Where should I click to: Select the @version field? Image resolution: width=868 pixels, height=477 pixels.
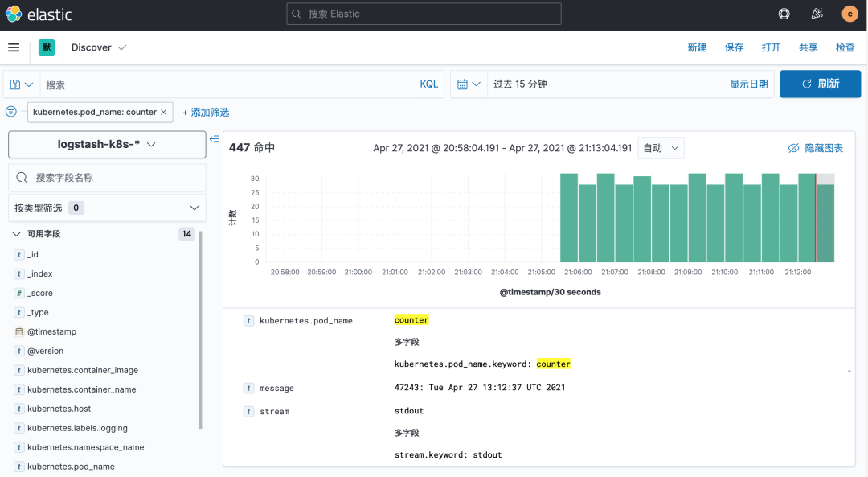coord(45,352)
